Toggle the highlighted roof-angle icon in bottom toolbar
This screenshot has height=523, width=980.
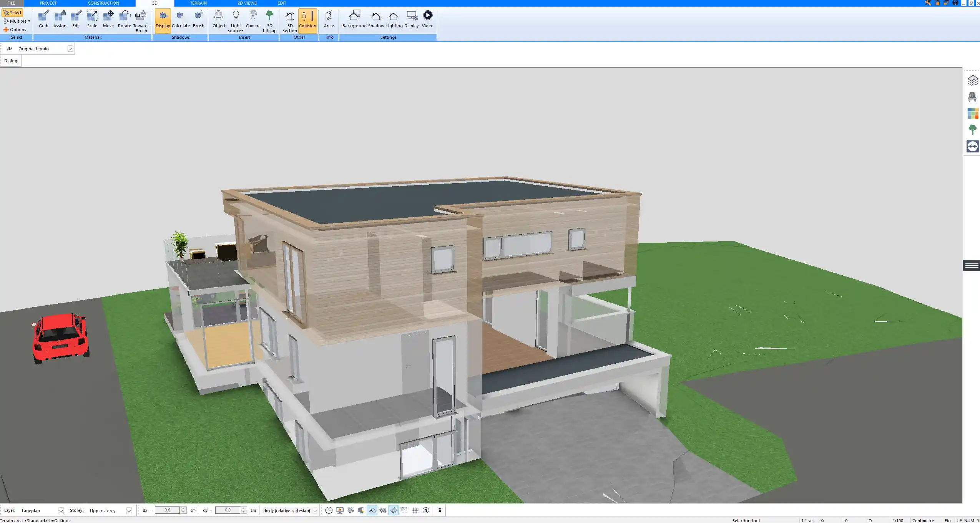(x=372, y=510)
